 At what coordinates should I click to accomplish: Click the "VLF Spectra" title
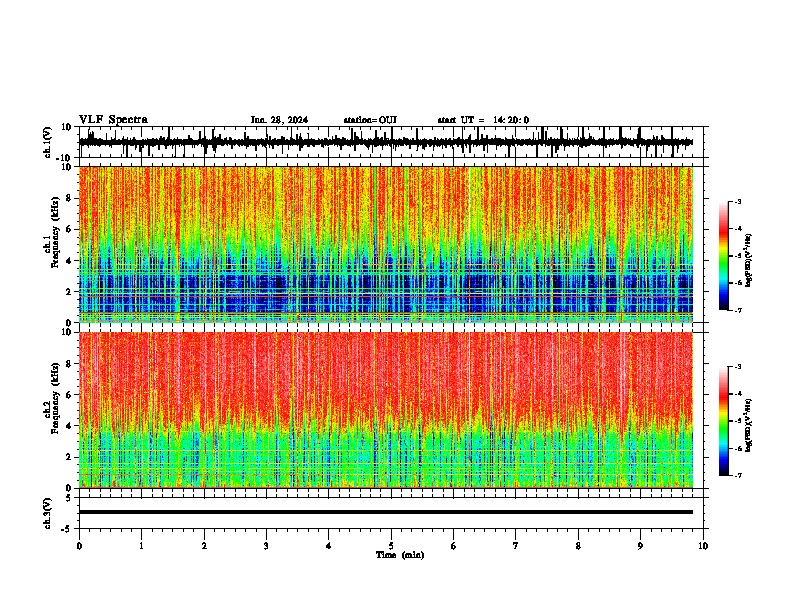coord(113,120)
